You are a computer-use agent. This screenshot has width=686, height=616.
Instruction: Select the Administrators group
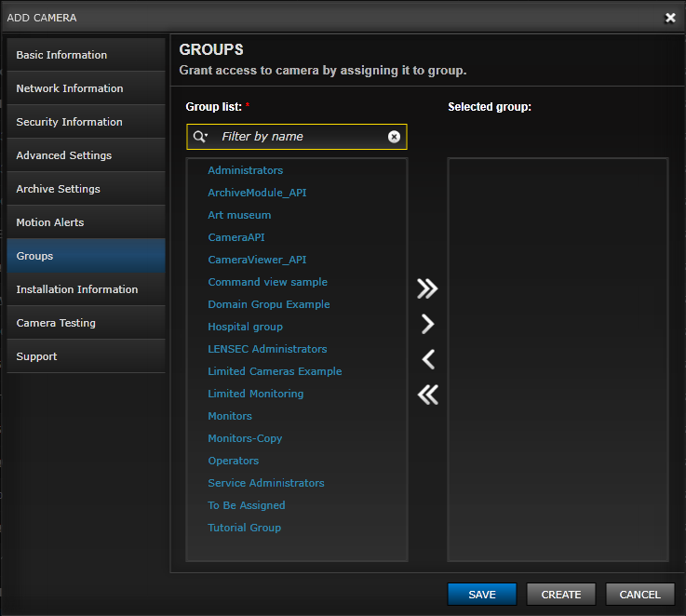click(x=246, y=170)
